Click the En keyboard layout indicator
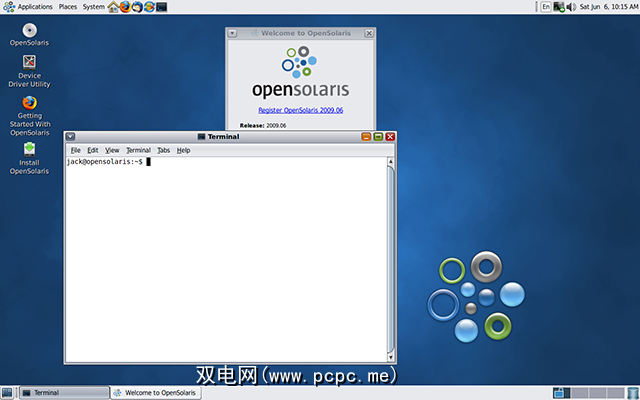This screenshot has width=640, height=400. [x=546, y=7]
